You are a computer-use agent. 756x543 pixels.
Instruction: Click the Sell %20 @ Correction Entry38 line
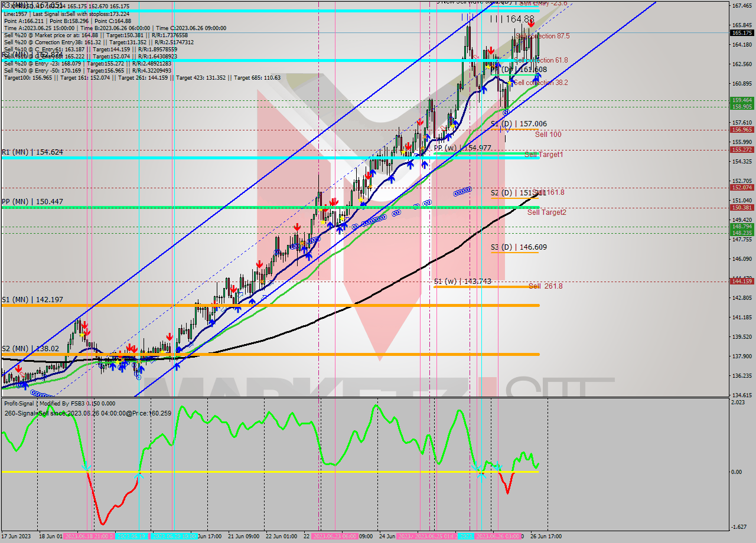click(99, 42)
